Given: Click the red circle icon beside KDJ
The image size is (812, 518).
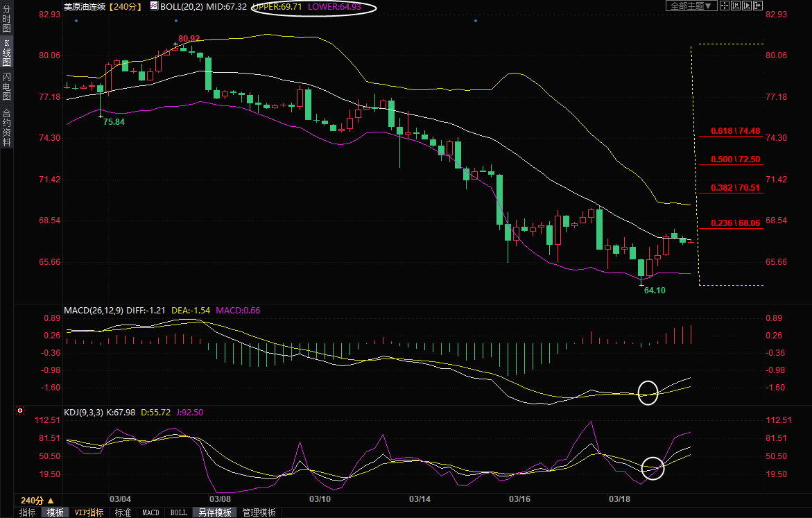Looking at the screenshot, I should [19, 412].
